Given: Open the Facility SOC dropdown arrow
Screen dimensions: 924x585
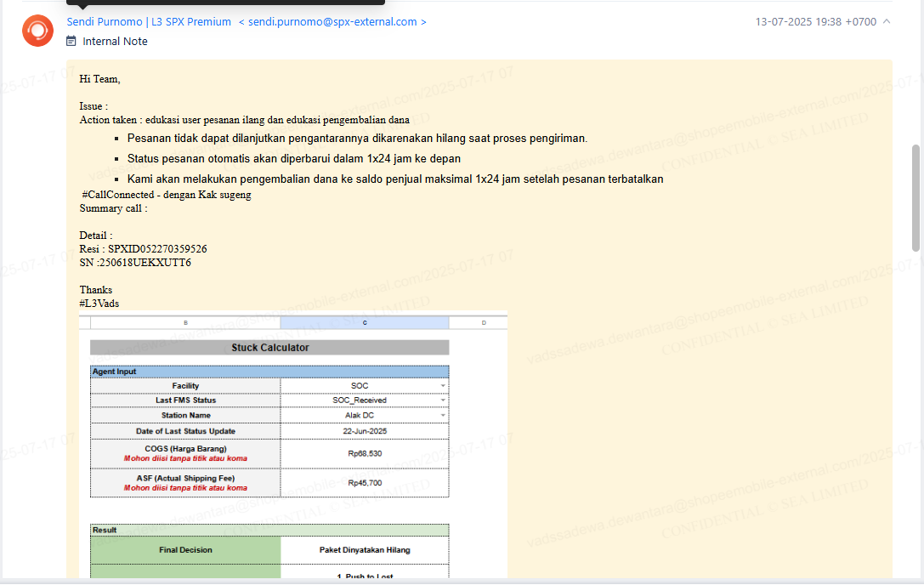Looking at the screenshot, I should coord(443,386).
